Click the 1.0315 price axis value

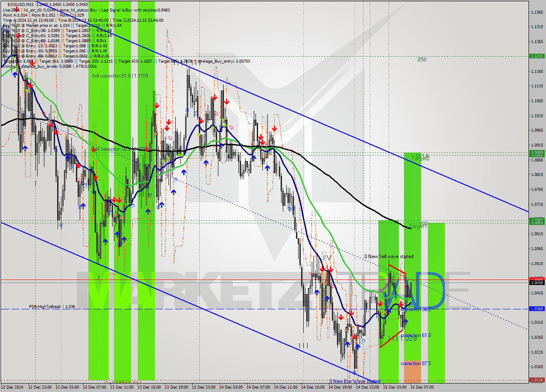coord(537,322)
